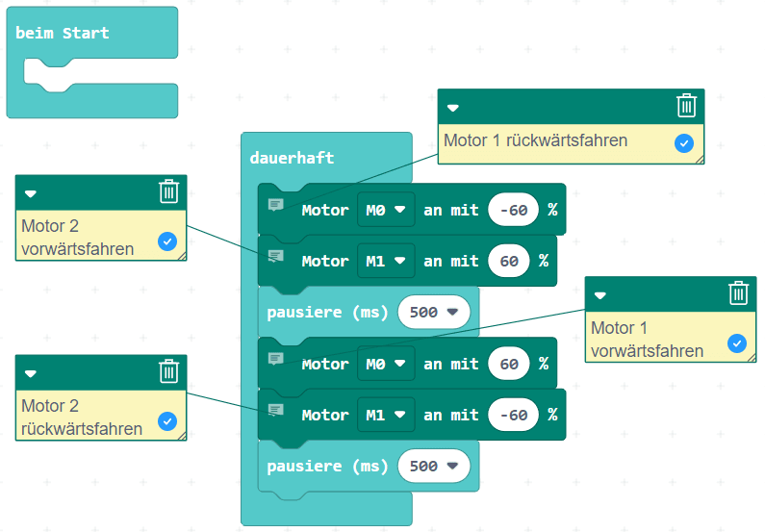Open M1 motor dropdown in last motor block

click(x=386, y=415)
